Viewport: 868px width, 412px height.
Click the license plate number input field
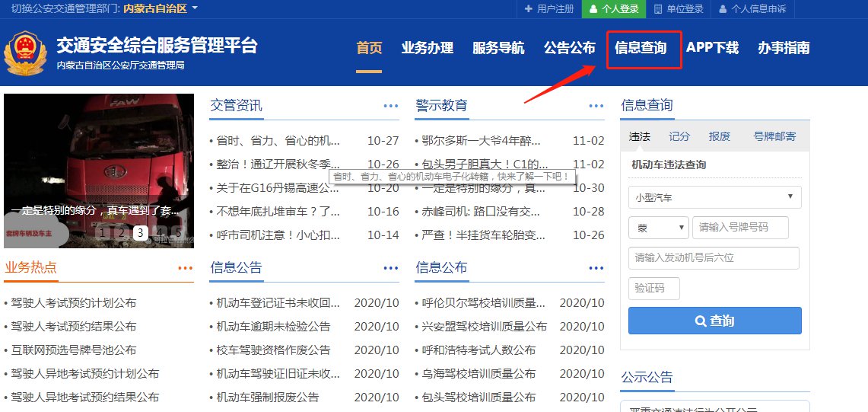click(x=739, y=228)
